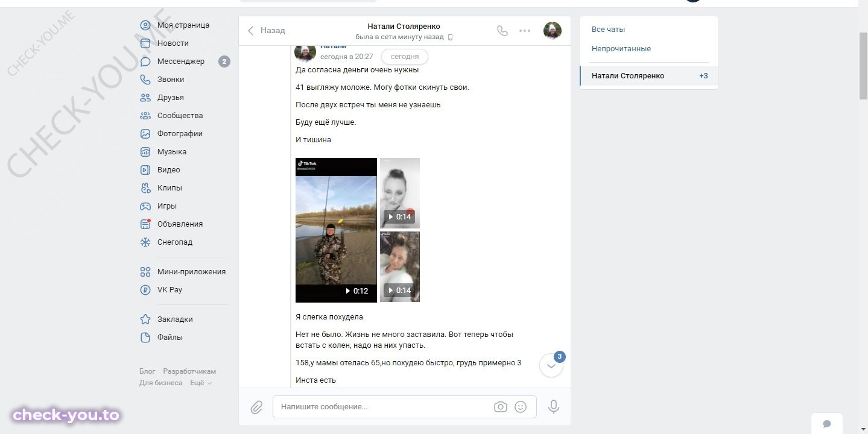Open the Объявления ads icon

point(145,224)
